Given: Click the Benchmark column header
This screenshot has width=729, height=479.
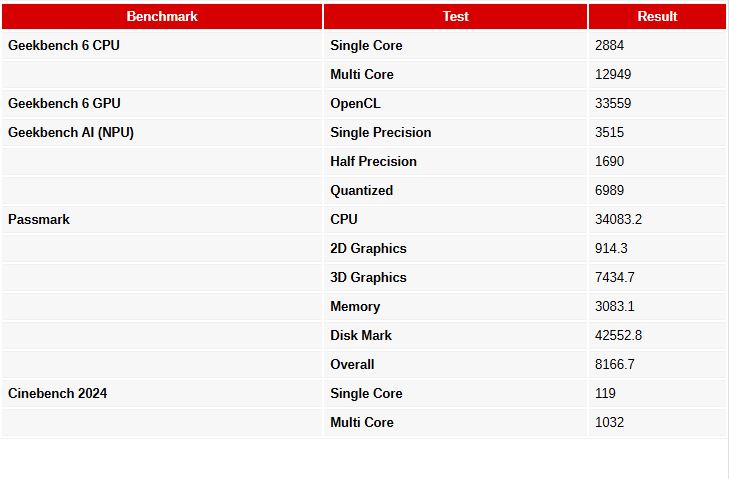Looking at the screenshot, I should pyautogui.click(x=162, y=16).
